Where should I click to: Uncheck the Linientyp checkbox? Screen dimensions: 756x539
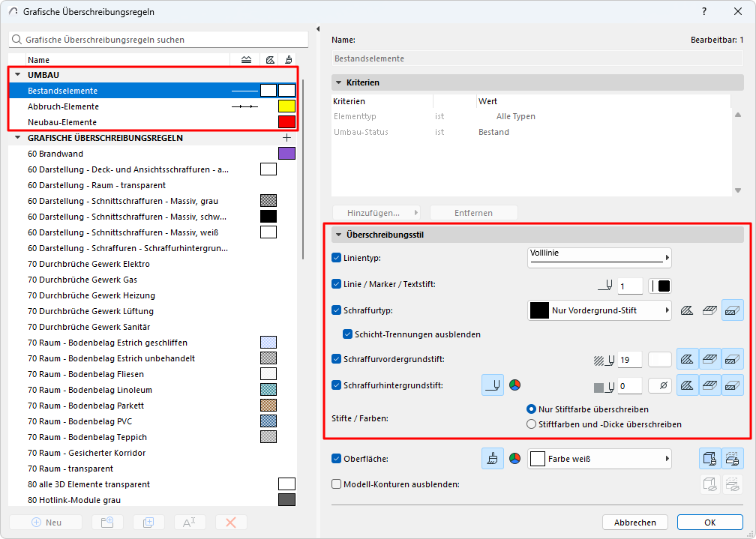coord(337,258)
